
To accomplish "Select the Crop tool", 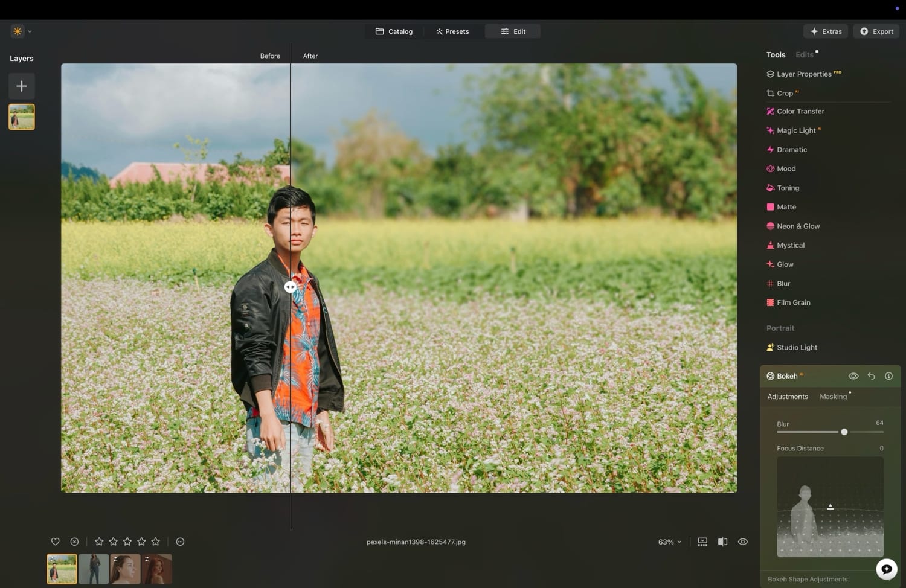I will tap(785, 93).
